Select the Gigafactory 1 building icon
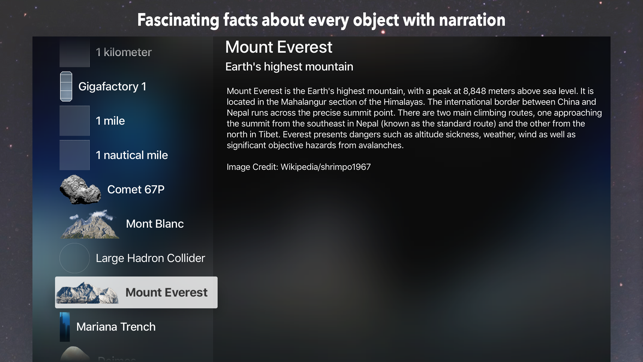 click(66, 87)
